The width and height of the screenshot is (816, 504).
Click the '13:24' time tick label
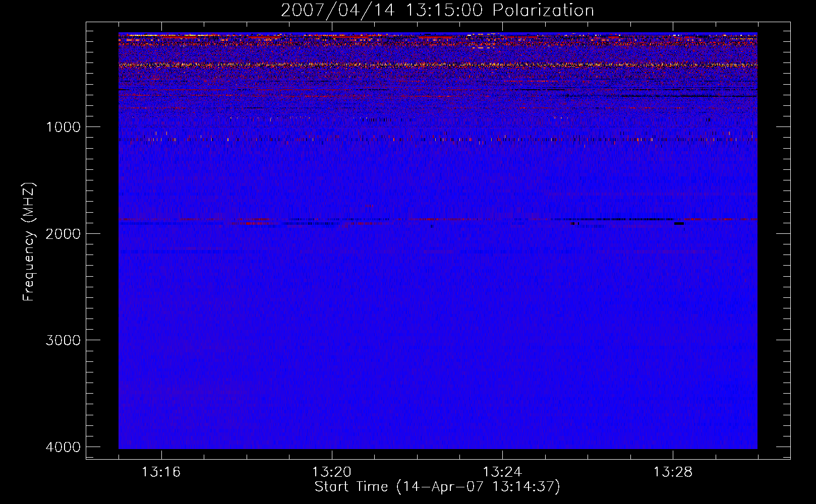[x=502, y=472]
